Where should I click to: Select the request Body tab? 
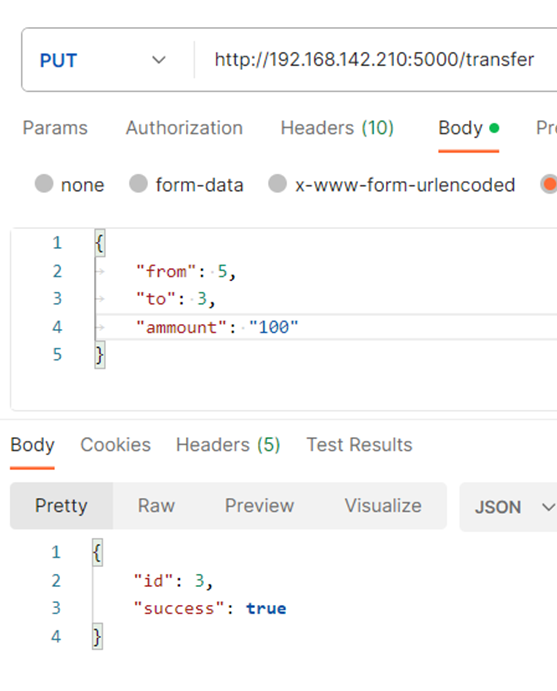[x=468, y=129]
